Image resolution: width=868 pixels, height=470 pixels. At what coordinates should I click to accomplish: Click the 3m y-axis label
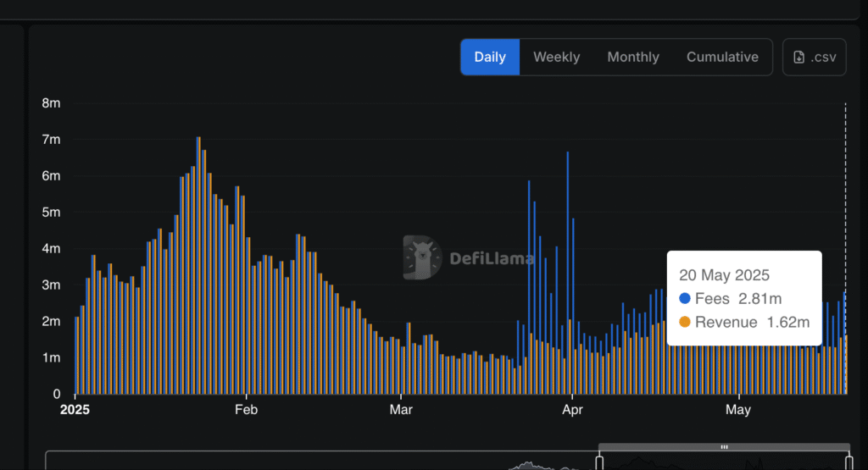51,285
